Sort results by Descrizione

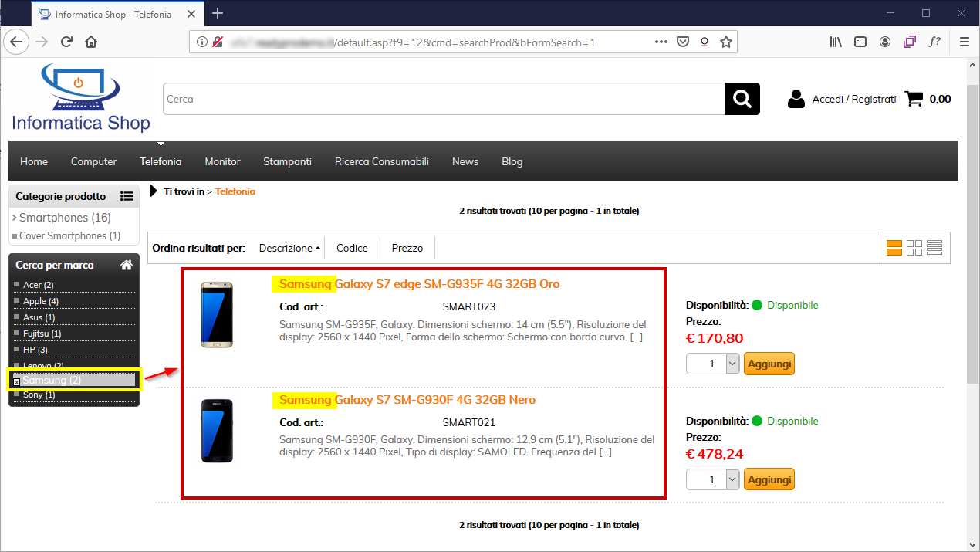pyautogui.click(x=290, y=248)
